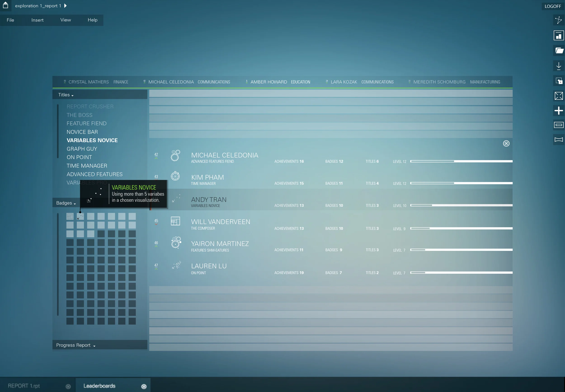
Task: Click Kim Pham's BADGES 11 value
Action: [x=334, y=183]
